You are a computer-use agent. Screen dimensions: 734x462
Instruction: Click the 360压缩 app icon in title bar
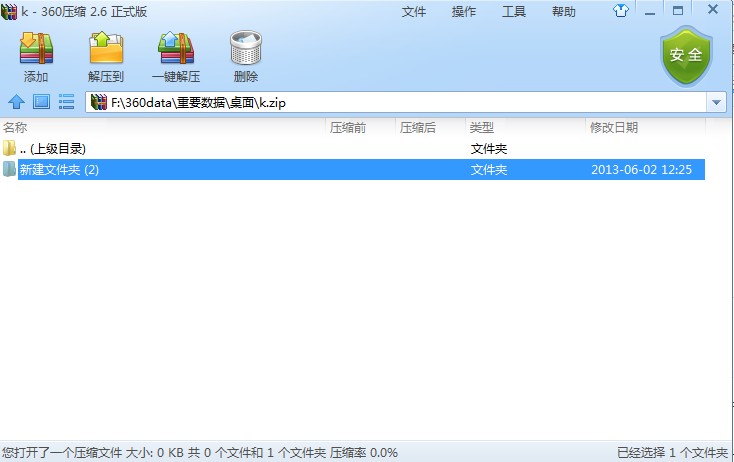tap(9, 11)
